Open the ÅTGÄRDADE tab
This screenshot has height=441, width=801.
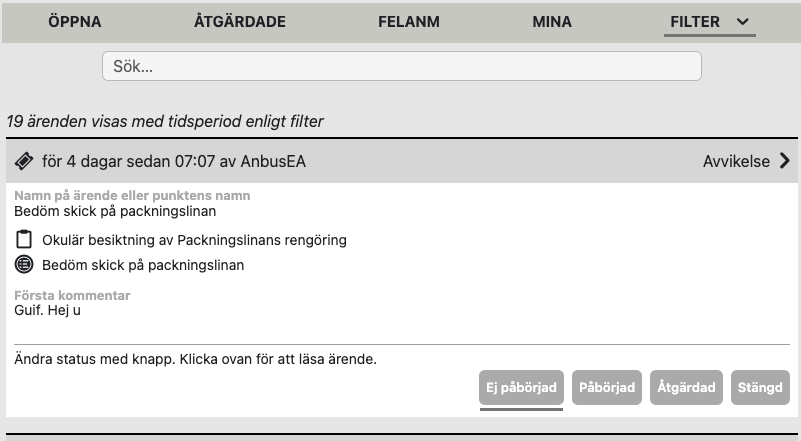(240, 21)
